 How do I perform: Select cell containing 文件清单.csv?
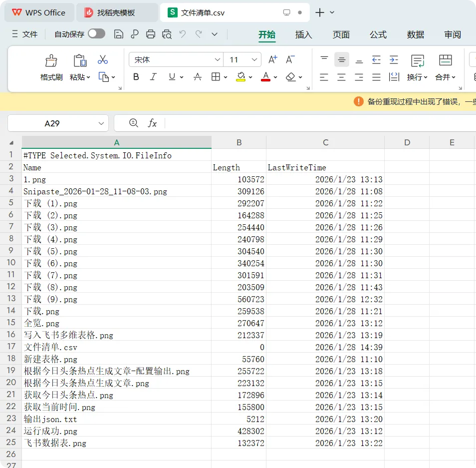point(117,347)
